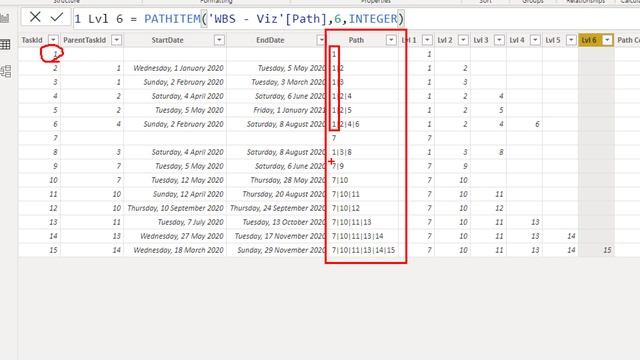The height and width of the screenshot is (360, 640).
Task: Switch to Report view icon in sidebar
Action: [x=5, y=18]
